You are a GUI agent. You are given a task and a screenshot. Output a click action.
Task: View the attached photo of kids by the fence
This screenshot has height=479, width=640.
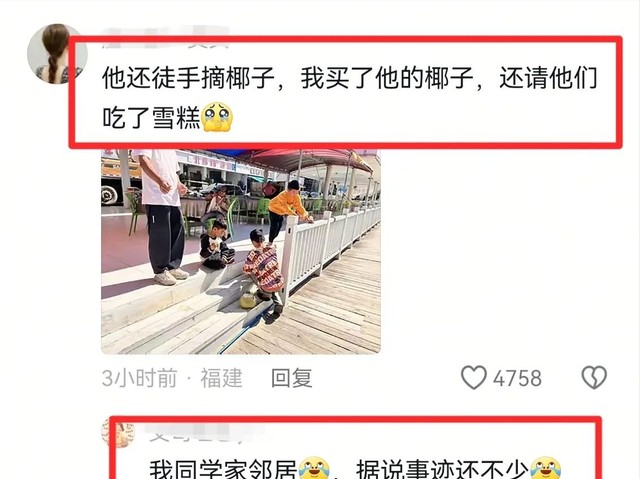[x=241, y=251]
